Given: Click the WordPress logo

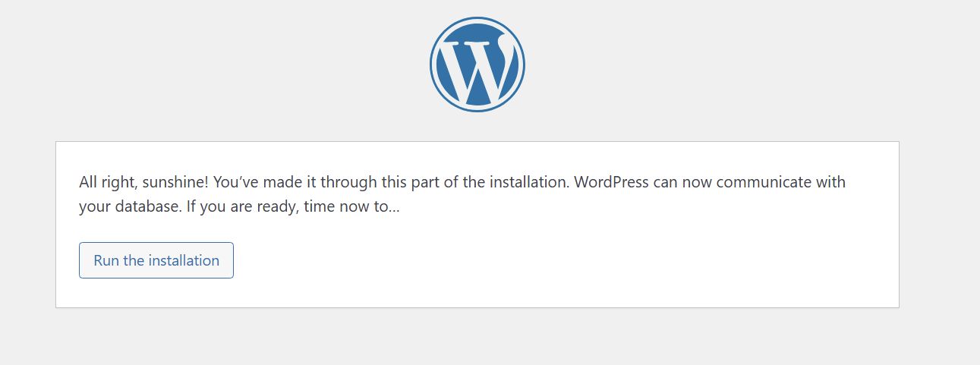Looking at the screenshot, I should pos(477,65).
